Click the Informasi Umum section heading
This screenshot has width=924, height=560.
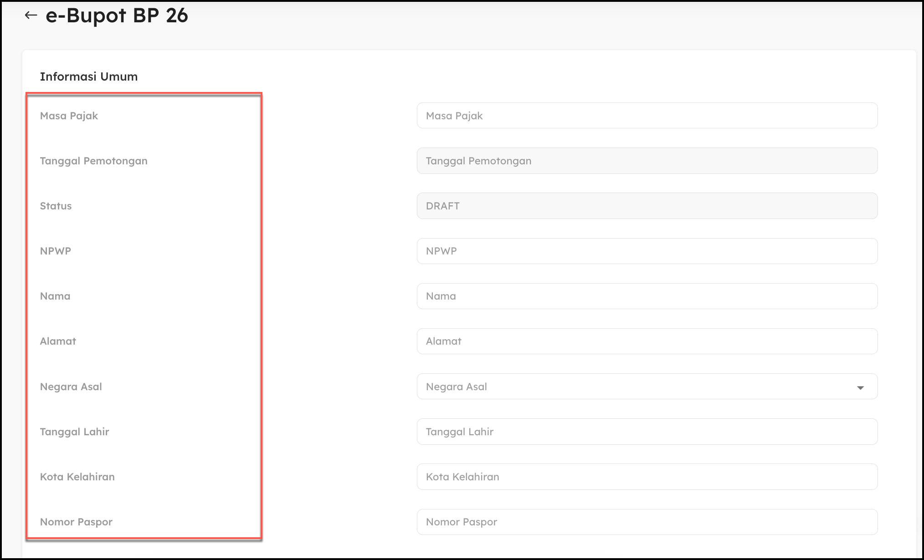pos(88,76)
